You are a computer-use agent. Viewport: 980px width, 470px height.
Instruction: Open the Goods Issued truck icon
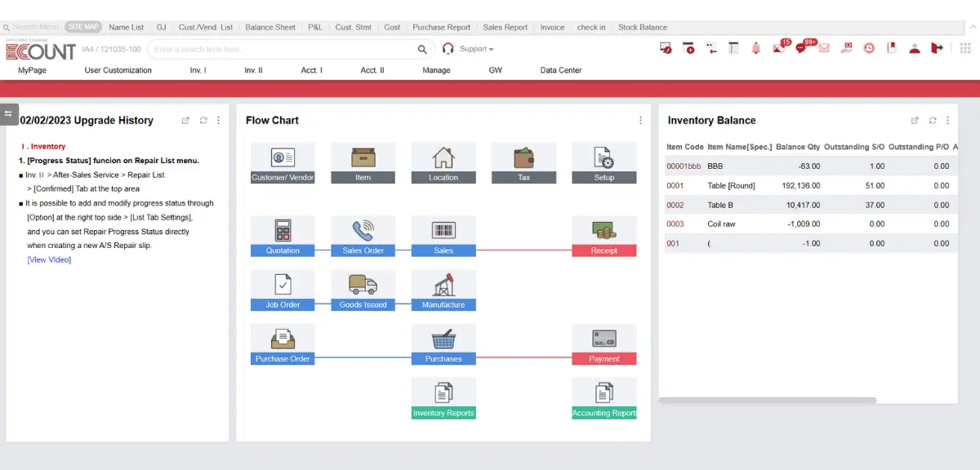[363, 290]
